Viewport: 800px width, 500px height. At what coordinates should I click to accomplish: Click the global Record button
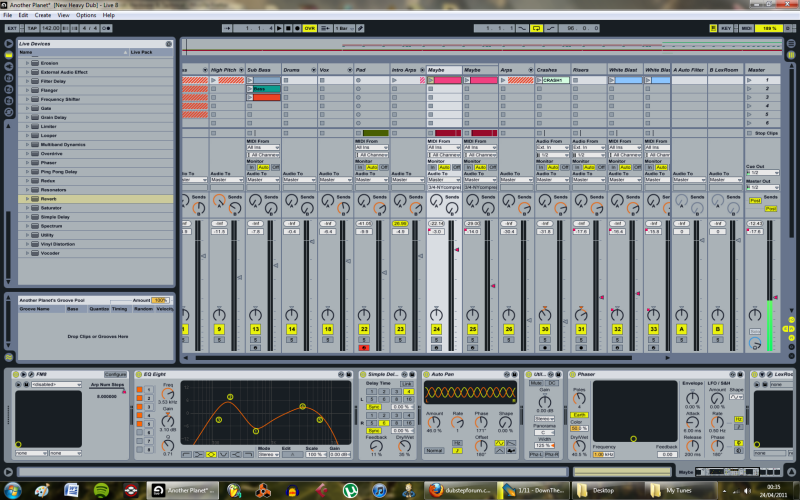[297, 29]
